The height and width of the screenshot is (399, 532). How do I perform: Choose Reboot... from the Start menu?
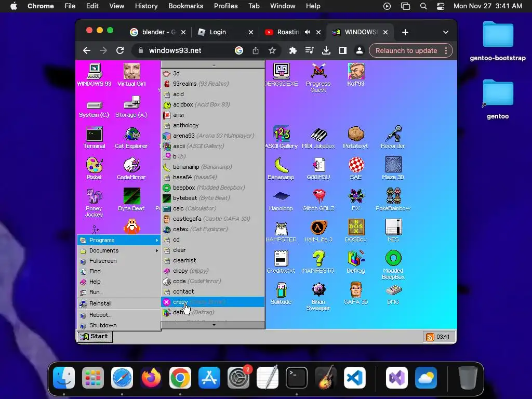119,315
